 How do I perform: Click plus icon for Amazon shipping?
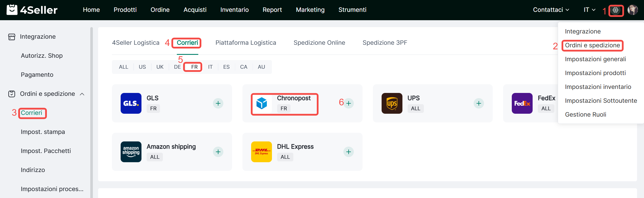(x=218, y=152)
